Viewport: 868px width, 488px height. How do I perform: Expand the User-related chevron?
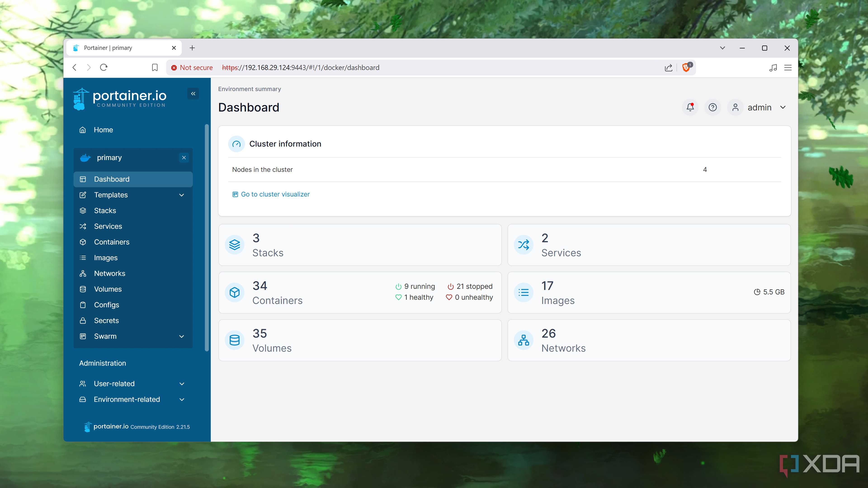[182, 384]
